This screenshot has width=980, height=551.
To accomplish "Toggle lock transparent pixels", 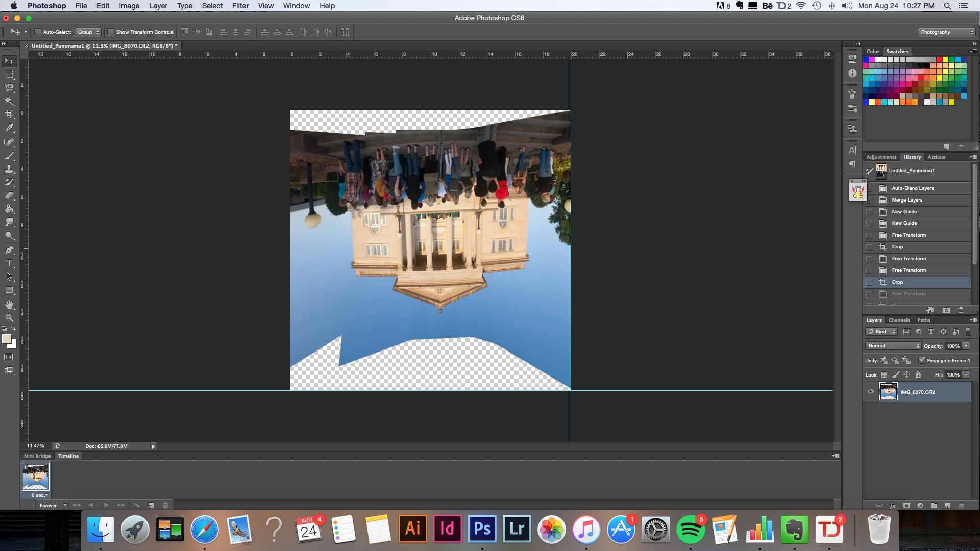I will click(x=885, y=374).
